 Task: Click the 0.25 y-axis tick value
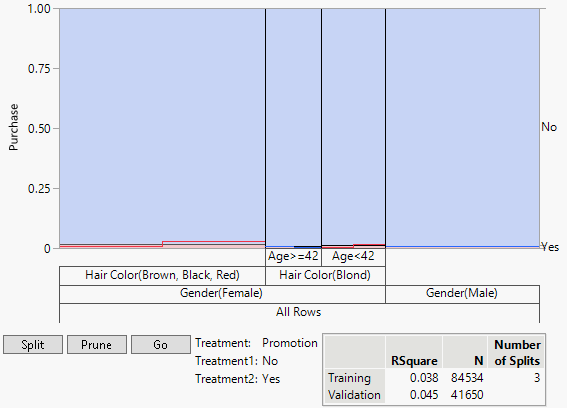coord(39,188)
